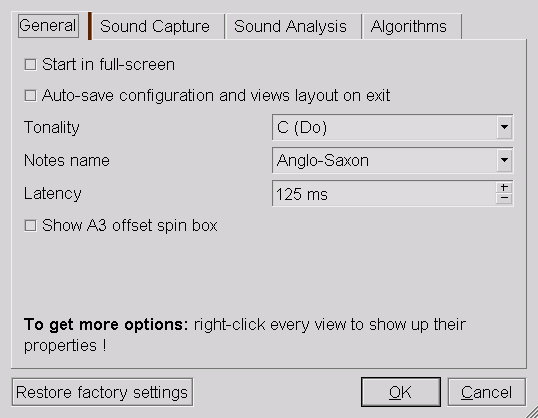Viewport: 538px width, 418px height.
Task: Click into the 125 ms latency field
Action: (384, 193)
